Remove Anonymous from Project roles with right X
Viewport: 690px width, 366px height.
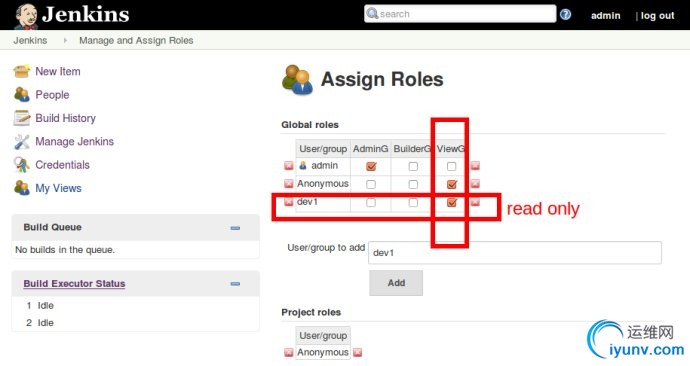click(357, 352)
